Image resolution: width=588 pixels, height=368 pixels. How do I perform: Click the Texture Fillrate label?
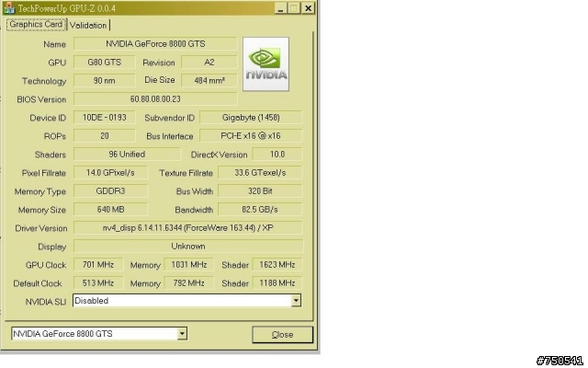click(186, 173)
